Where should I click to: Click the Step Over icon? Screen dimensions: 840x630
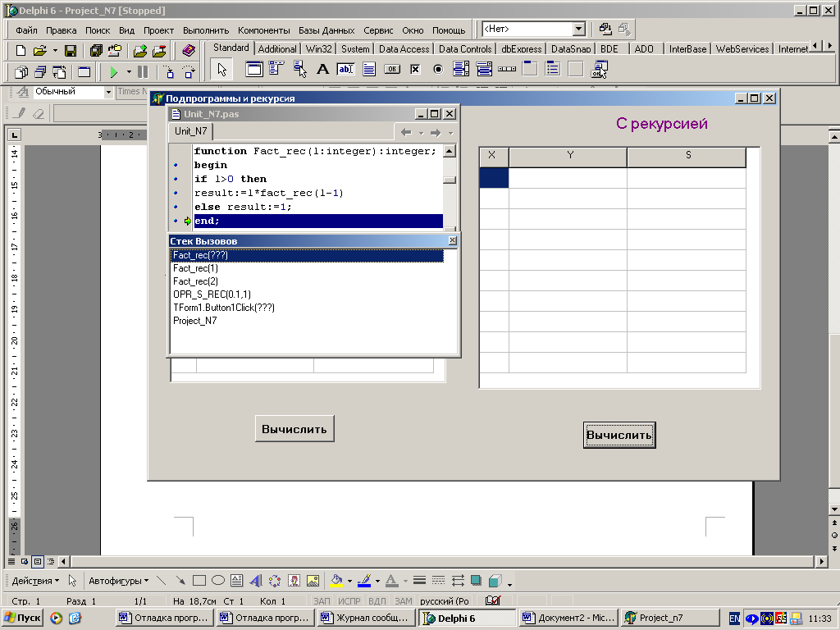pyautogui.click(x=188, y=72)
